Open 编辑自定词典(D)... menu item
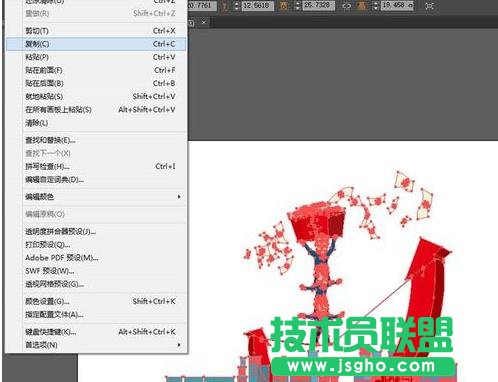 [x=96, y=180]
